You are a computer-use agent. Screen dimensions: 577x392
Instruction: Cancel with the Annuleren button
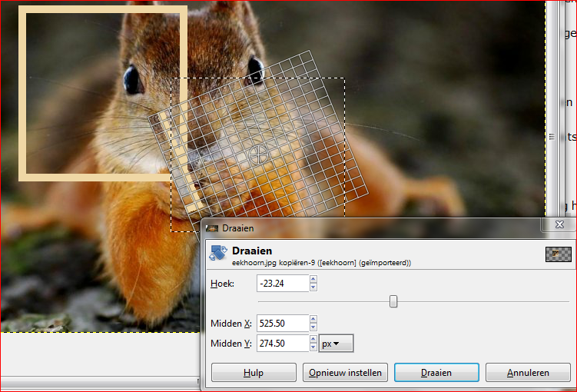[x=527, y=373]
